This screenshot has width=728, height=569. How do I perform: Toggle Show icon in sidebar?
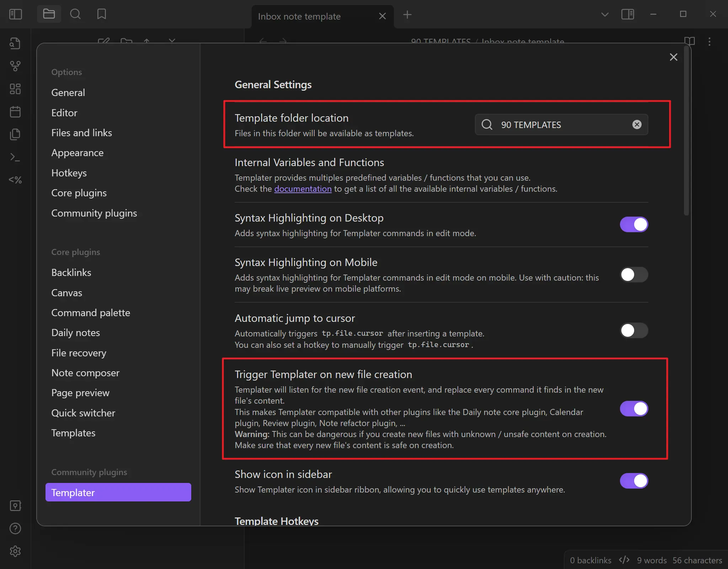click(634, 481)
